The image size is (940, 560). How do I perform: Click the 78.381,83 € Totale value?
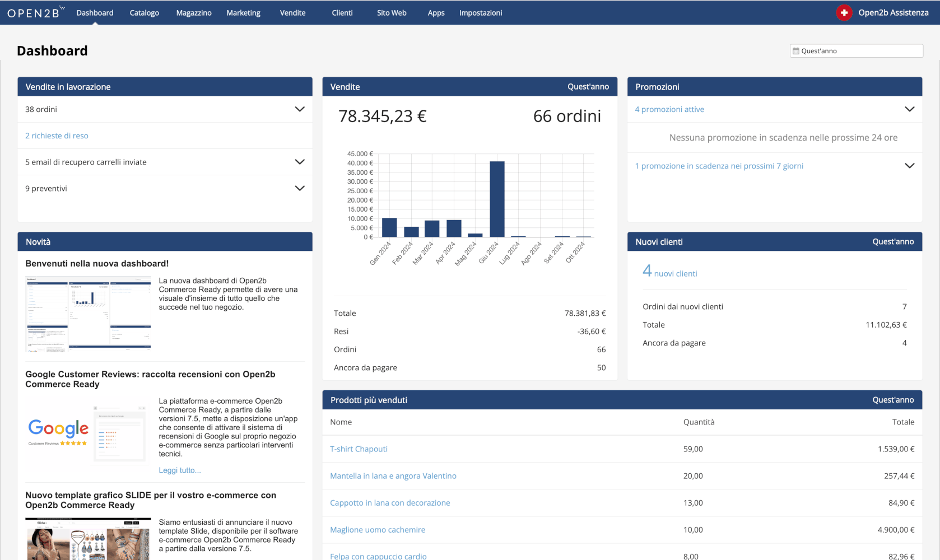[x=585, y=314]
